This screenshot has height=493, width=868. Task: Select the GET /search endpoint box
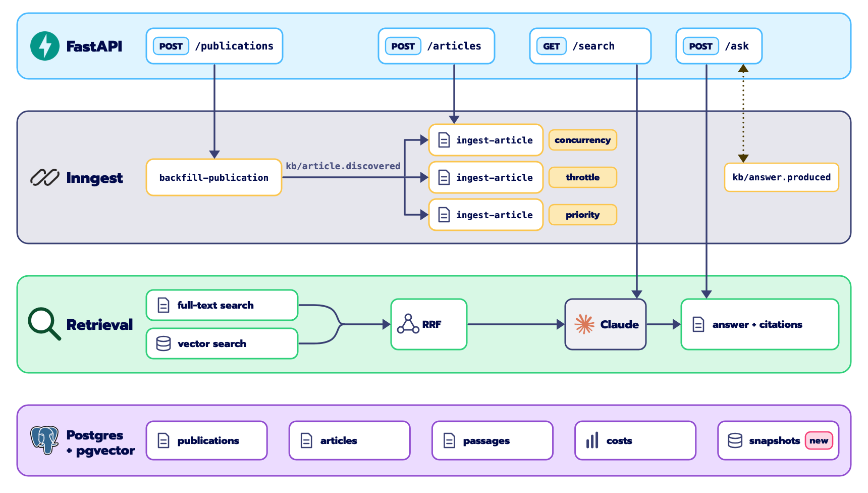[x=590, y=46]
